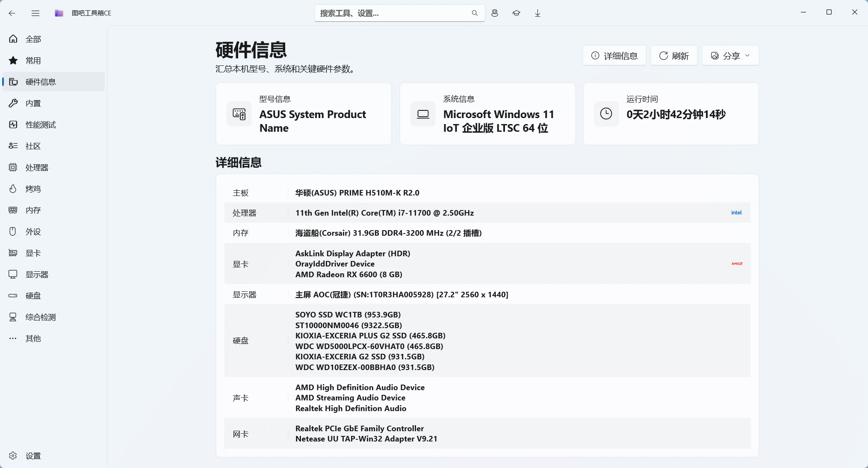Click the back arrow icon
Image resolution: width=868 pixels, height=468 pixels.
(x=12, y=13)
